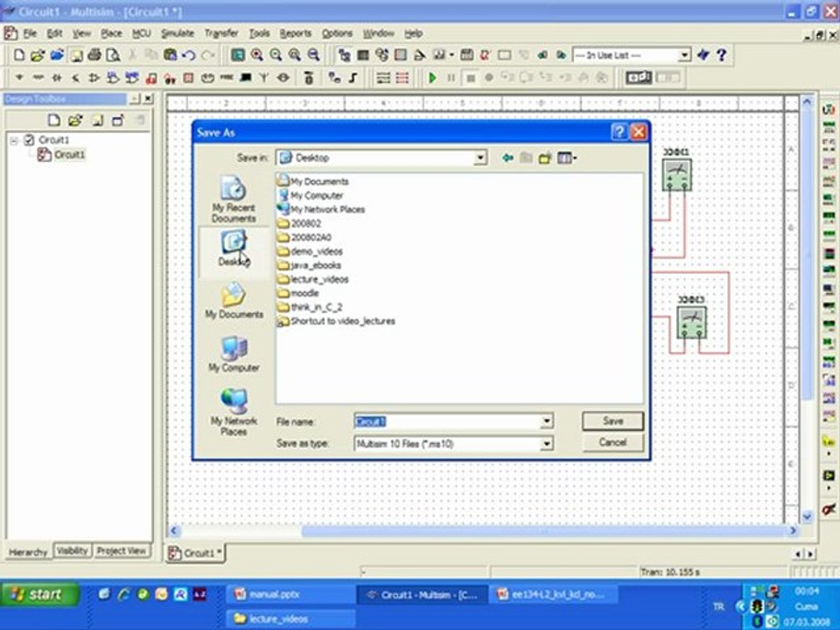Click My Documents in the places bar

(x=234, y=300)
